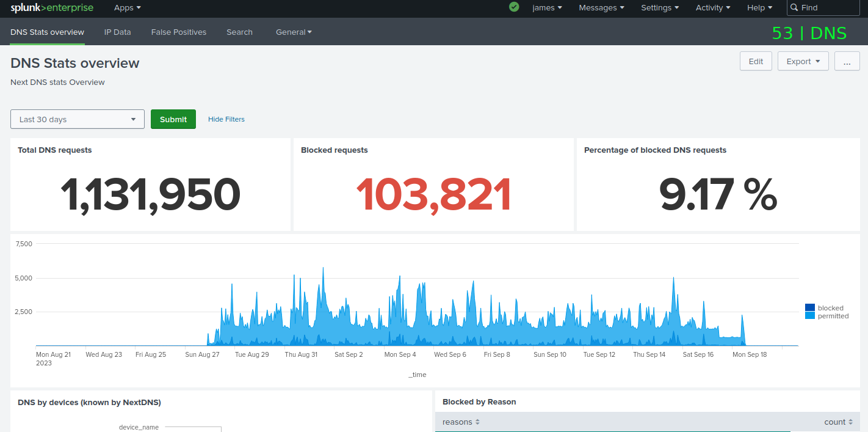Click the 53 | DNS app label
Image resolution: width=868 pixels, height=432 pixels.
point(809,33)
